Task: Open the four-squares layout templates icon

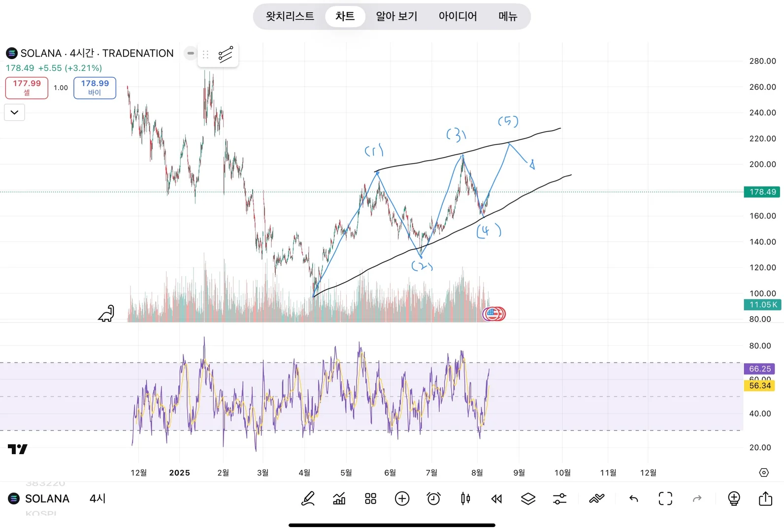Action: [370, 499]
